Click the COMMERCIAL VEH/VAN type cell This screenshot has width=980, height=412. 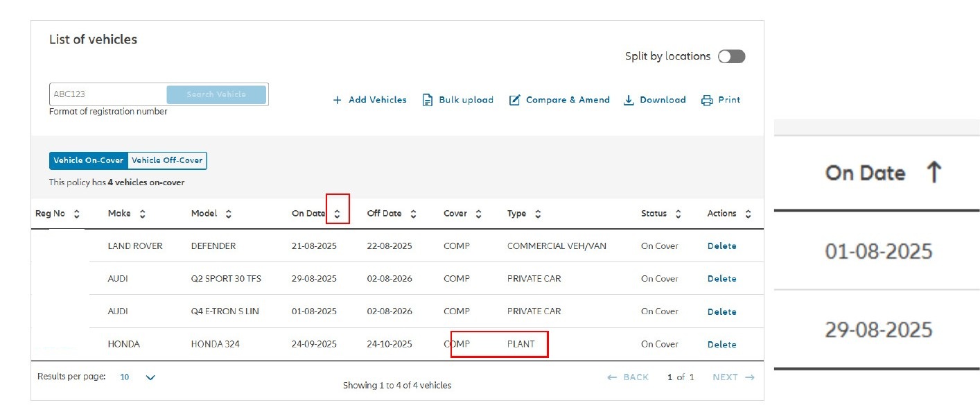557,246
